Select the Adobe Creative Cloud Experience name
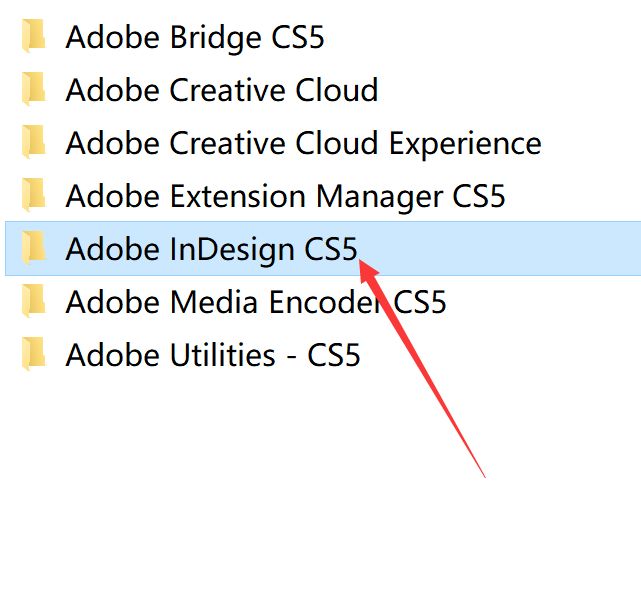The width and height of the screenshot is (641, 594). coord(303,143)
